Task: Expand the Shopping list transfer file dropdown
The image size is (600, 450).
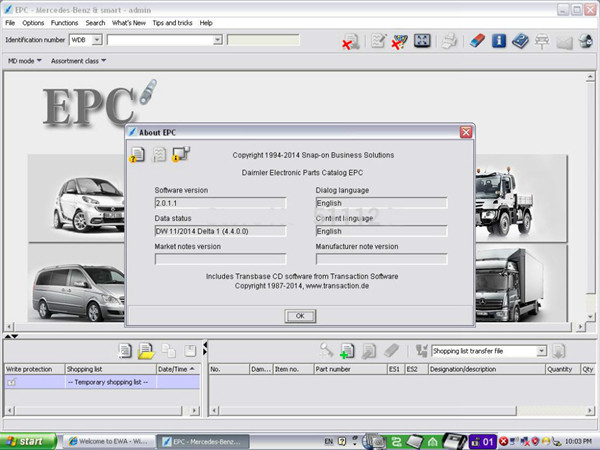Action: pos(541,351)
